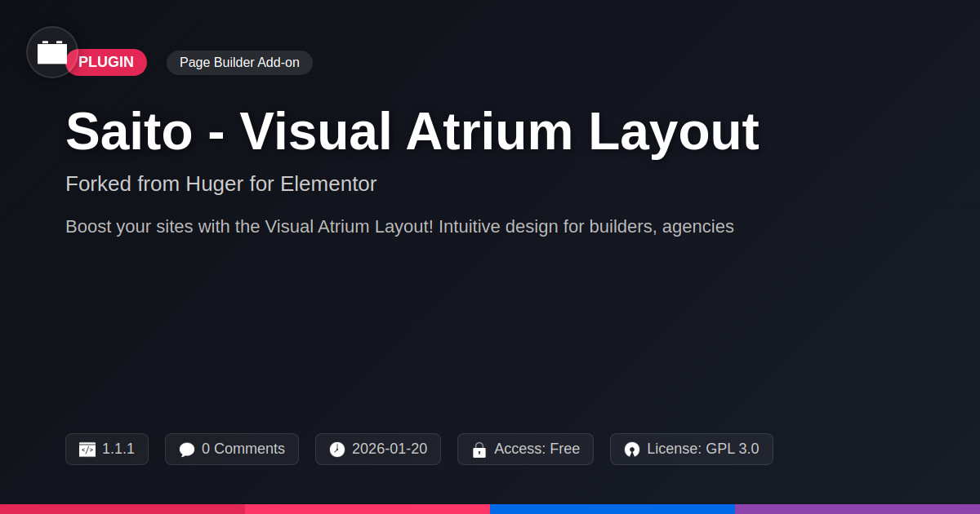Click the pink segment of bottom bar
The width and height of the screenshot is (980, 514).
(x=367, y=509)
